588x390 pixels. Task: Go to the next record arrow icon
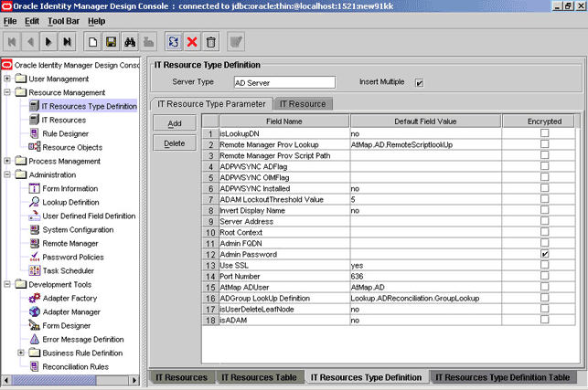click(48, 42)
